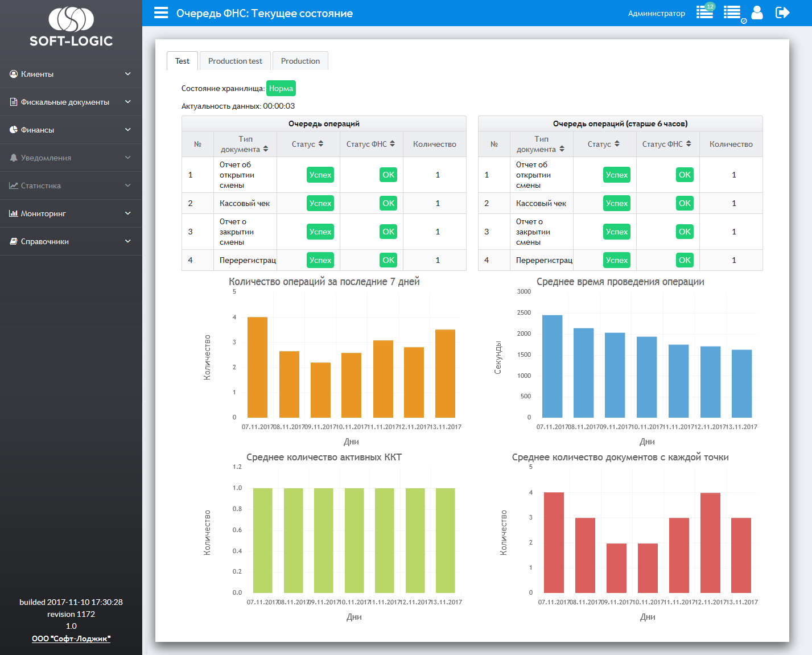Click Кассовый чек cell in right table

541,203
